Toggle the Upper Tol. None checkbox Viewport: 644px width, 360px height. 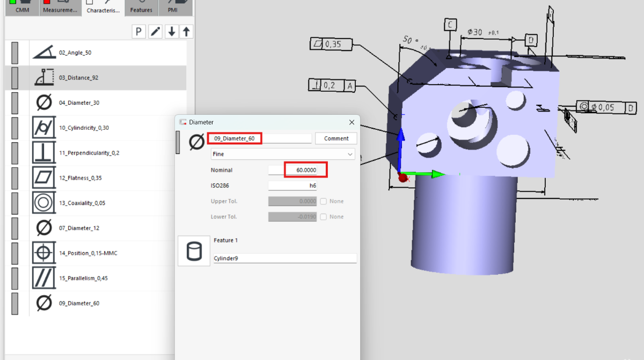pos(324,201)
